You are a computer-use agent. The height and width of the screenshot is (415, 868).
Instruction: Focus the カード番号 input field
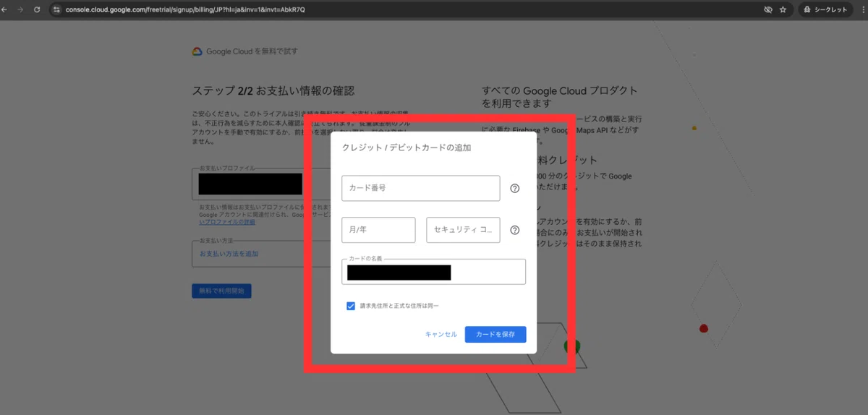tap(421, 188)
